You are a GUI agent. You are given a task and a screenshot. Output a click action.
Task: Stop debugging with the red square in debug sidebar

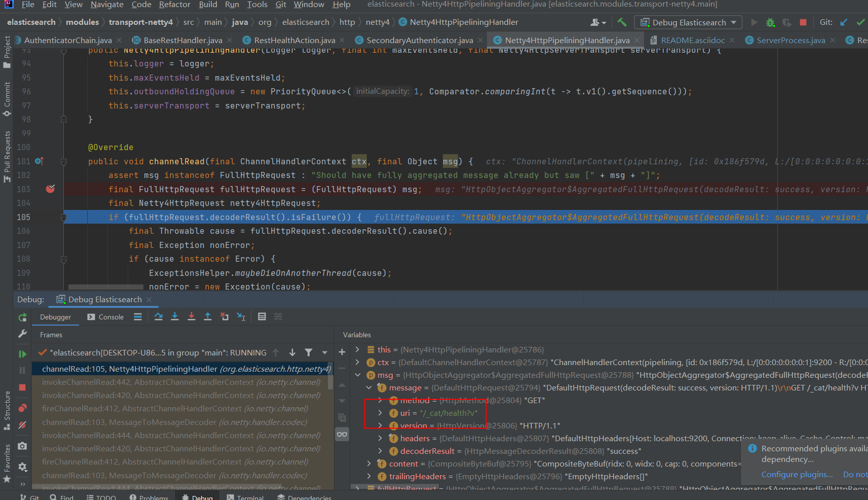coord(22,387)
